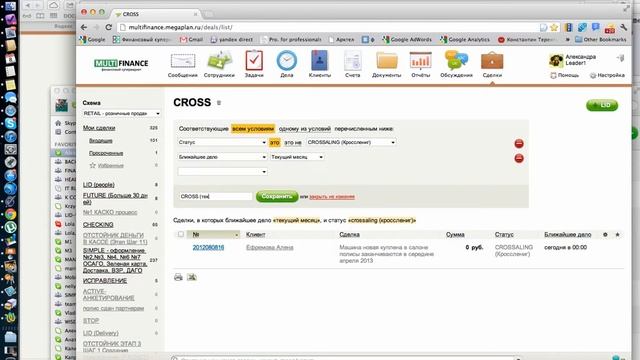Screen dimensions: 640x360
Task: Open Мои сделки in sidebar
Action: [x=99, y=128]
